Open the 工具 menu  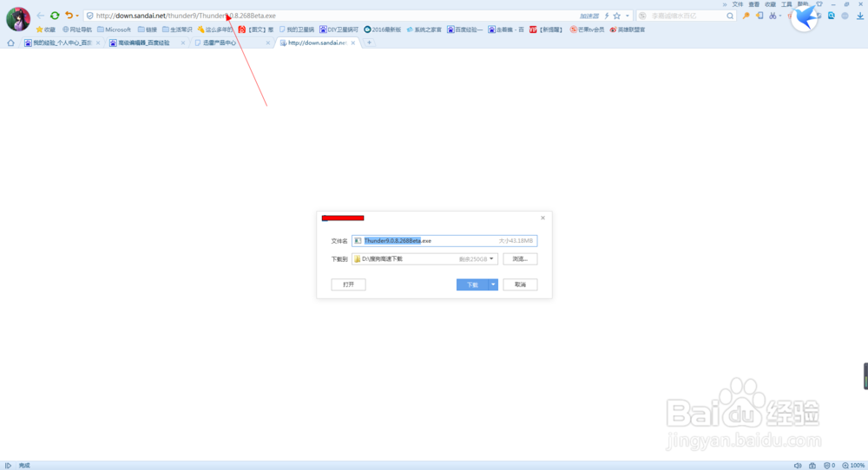pyautogui.click(x=786, y=4)
